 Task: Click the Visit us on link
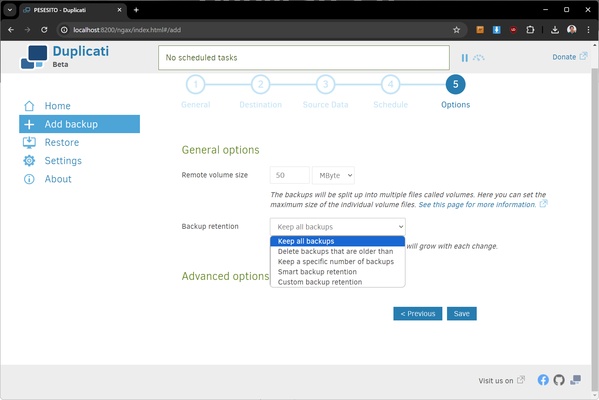[x=496, y=381]
